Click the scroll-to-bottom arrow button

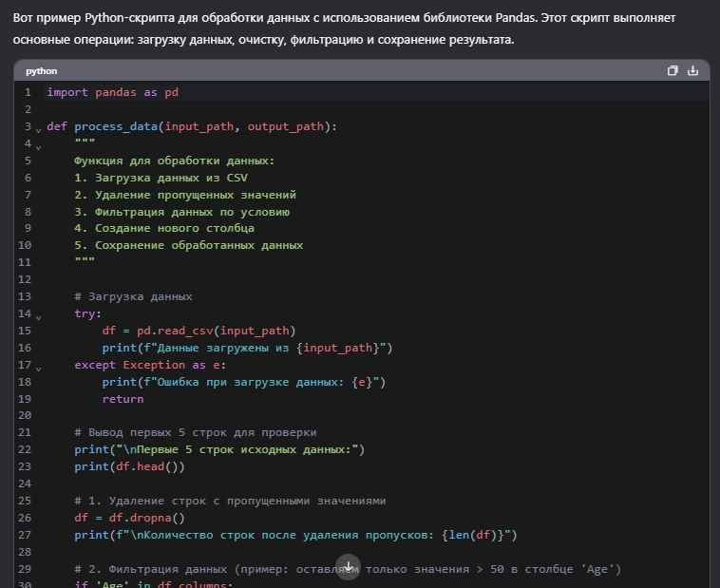[x=348, y=567]
